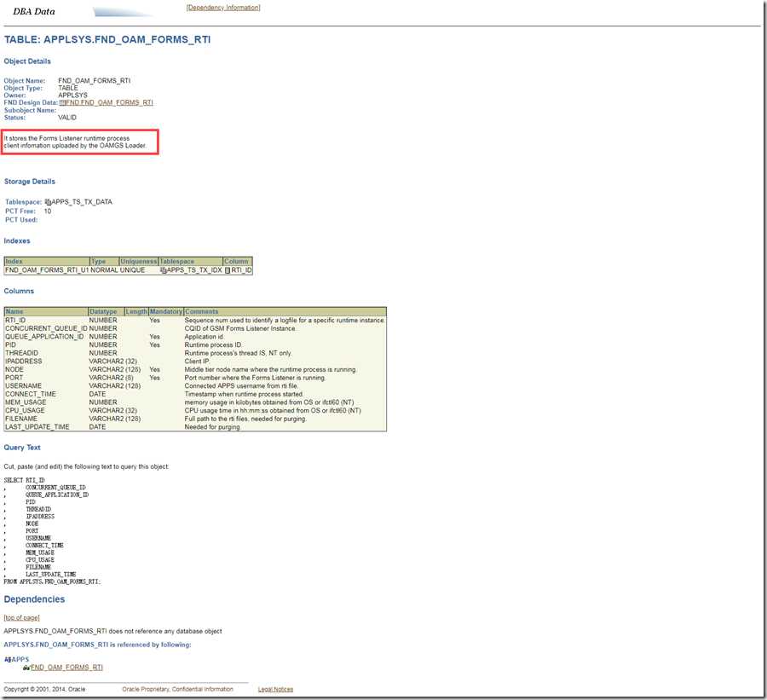Click the APPS_TS_TX_DATA tablespace name
Screen dimensions: 767x700
coord(82,202)
